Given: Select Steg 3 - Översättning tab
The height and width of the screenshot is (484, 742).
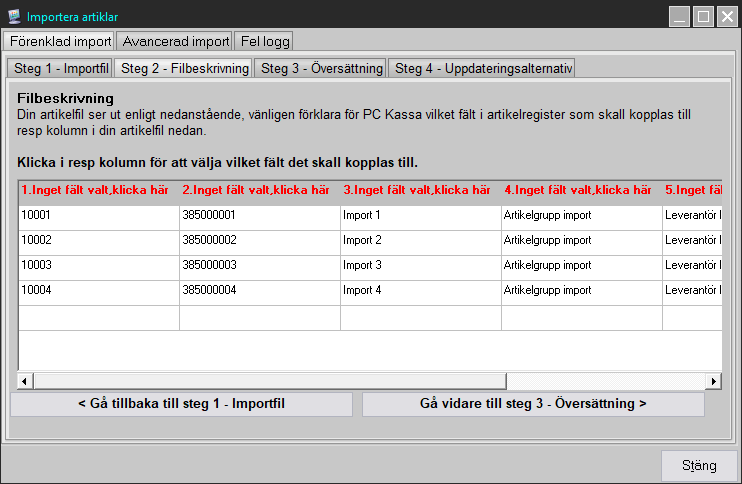Looking at the screenshot, I should point(320,68).
